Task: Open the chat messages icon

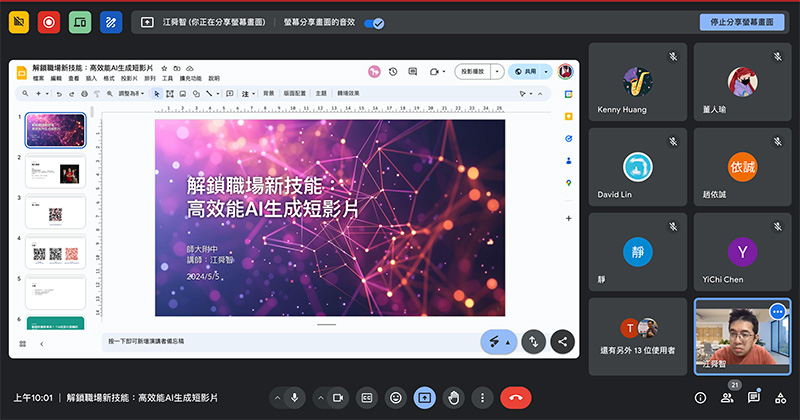Action: click(x=754, y=398)
